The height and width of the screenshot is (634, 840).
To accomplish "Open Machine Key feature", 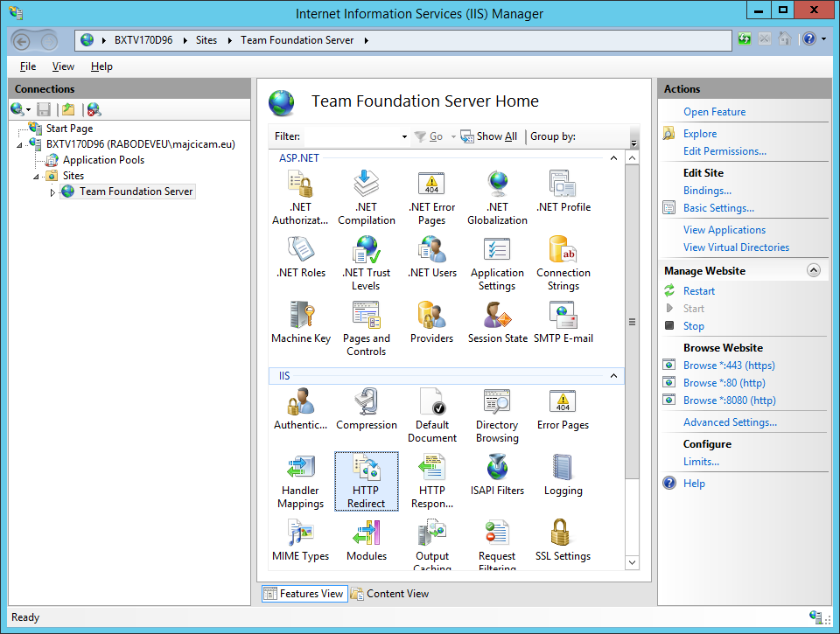I will click(300, 323).
